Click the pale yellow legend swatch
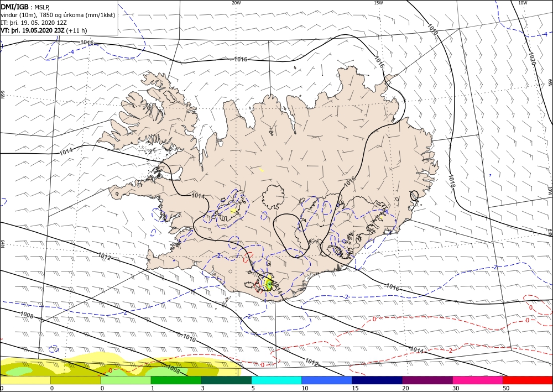The width and height of the screenshot is (553, 392). pyautogui.click(x=25, y=380)
